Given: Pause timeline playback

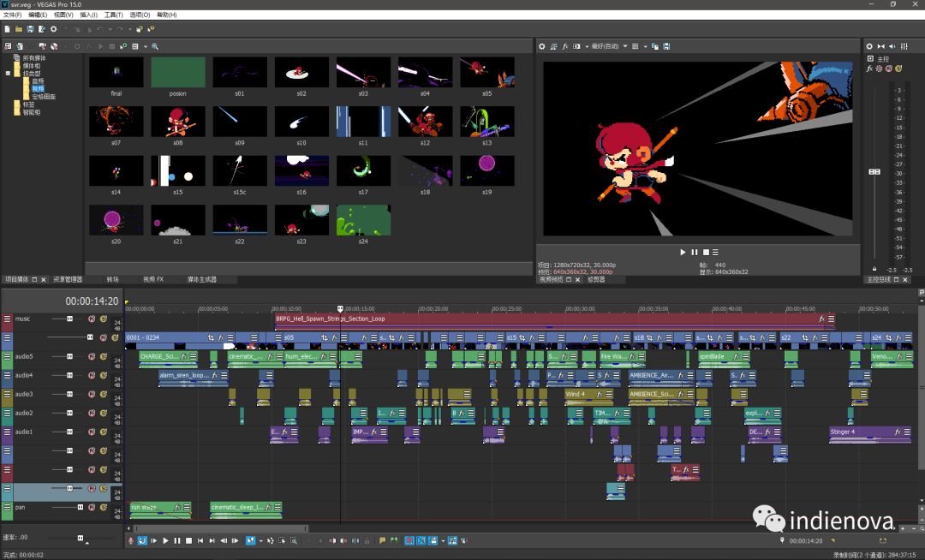Looking at the screenshot, I should coord(177,540).
